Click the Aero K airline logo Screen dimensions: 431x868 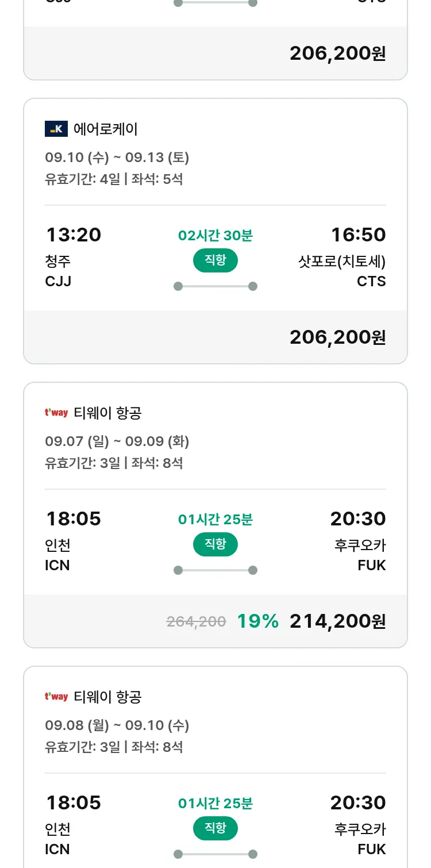pos(56,129)
